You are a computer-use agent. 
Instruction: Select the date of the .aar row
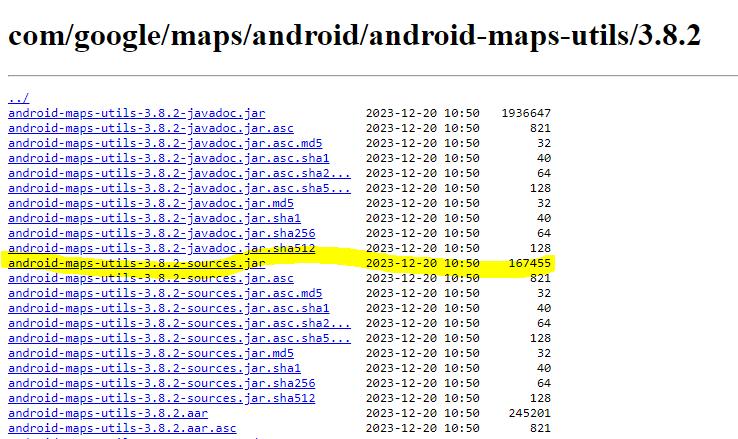pyautogui.click(x=423, y=414)
